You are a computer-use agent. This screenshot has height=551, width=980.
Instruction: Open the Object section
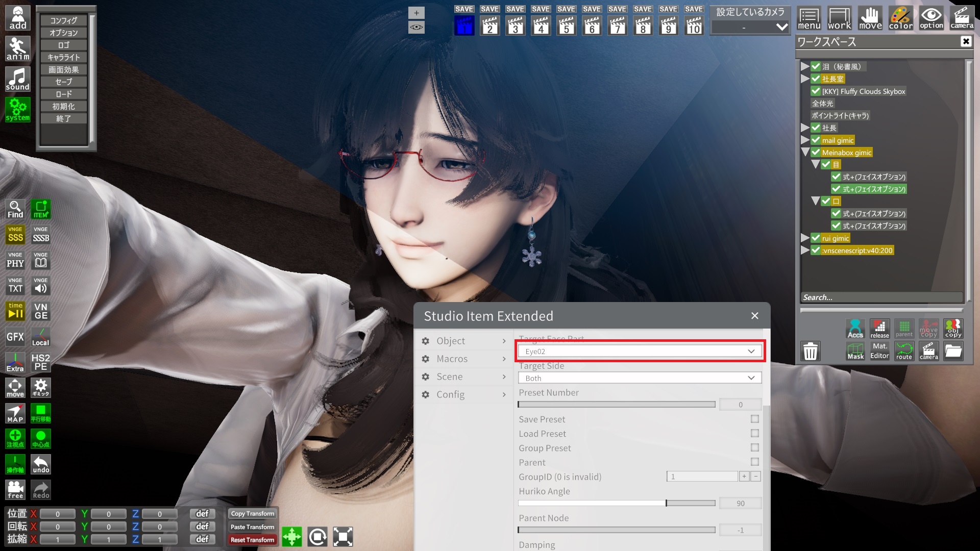464,341
